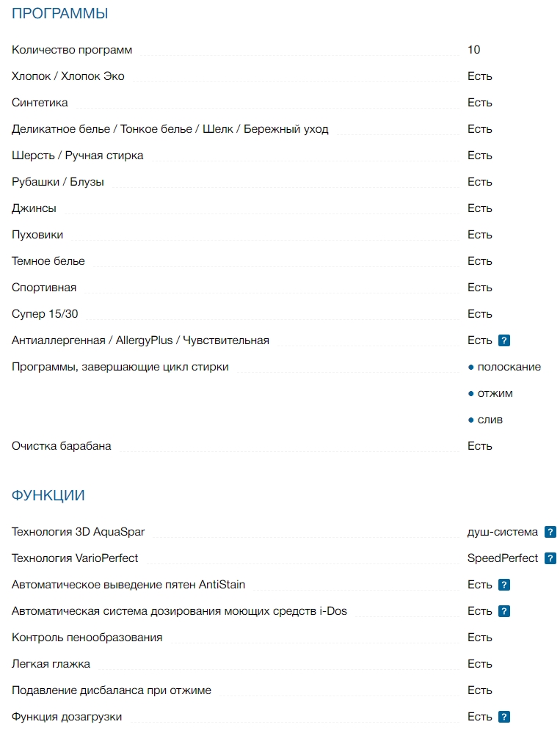The image size is (560, 741).
Task: Click the Супер 15/30 program label
Action: (x=45, y=314)
